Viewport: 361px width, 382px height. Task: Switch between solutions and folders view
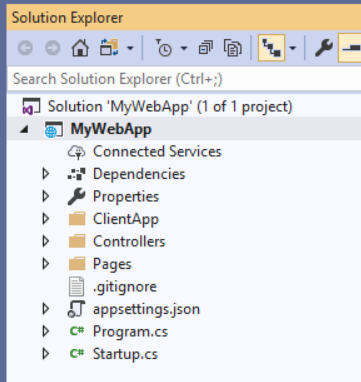click(109, 48)
